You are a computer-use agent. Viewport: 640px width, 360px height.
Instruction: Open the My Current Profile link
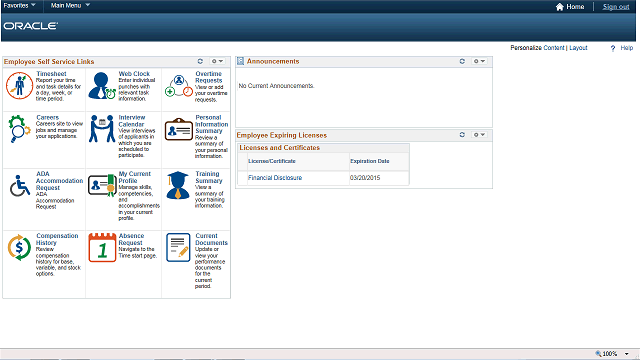click(135, 177)
